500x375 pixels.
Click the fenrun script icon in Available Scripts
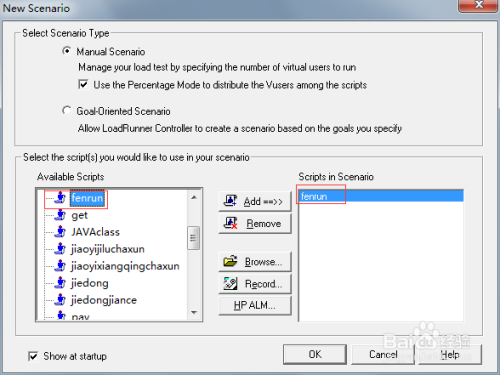coord(61,198)
